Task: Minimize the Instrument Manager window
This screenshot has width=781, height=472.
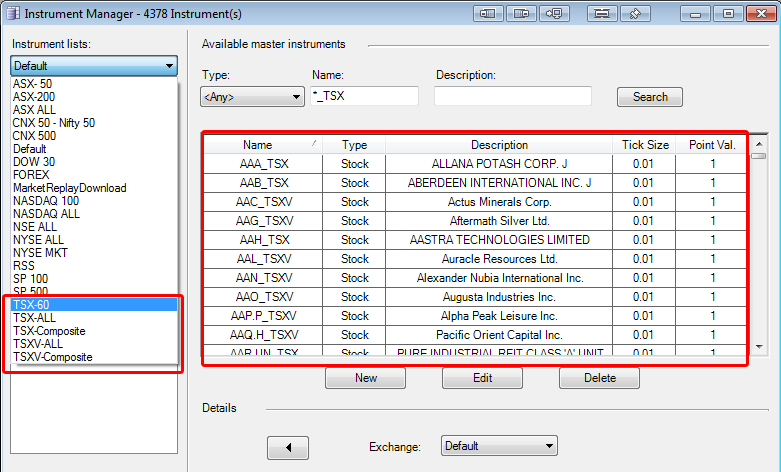Action: click(x=695, y=13)
